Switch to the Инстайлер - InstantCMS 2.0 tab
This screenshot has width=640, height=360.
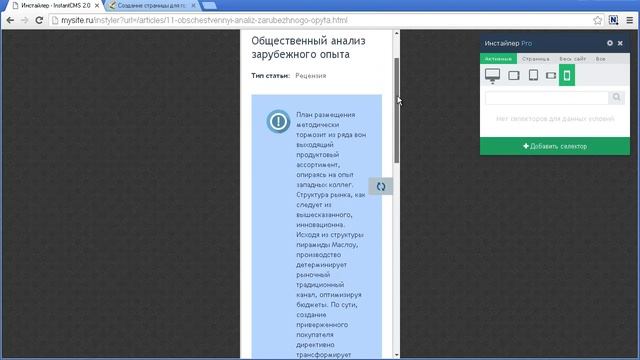click(56, 6)
